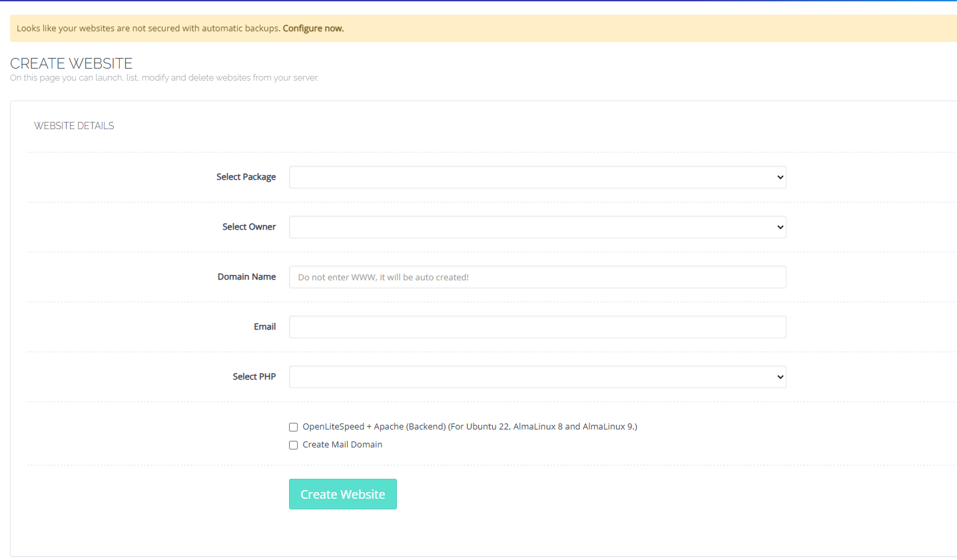Focus the Domain Name input field
The image size is (957, 560).
coord(537,277)
